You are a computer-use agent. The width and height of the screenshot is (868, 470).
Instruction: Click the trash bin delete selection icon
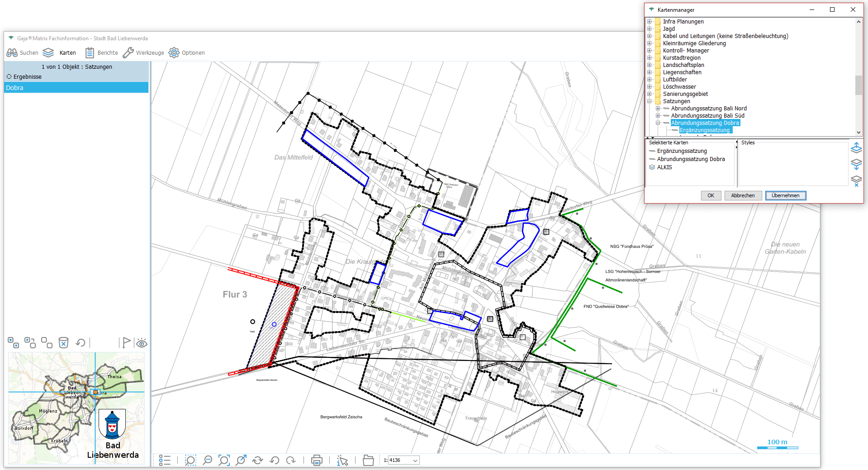click(64, 343)
